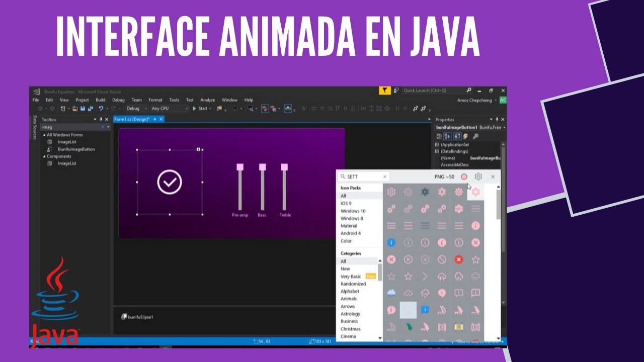Collapse the All Windows Forms group
The image size is (644, 362).
(x=44, y=135)
